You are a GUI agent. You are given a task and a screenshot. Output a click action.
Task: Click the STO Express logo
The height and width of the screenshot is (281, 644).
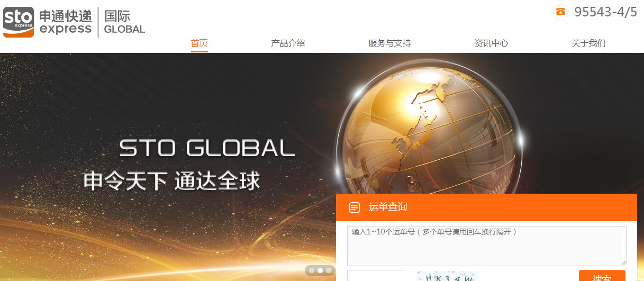tap(19, 22)
